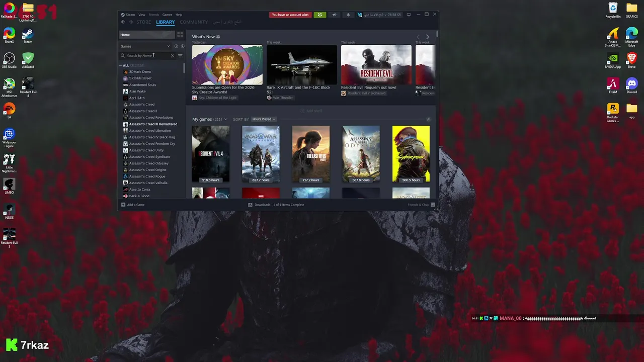Open Discord desktop icon

pyautogui.click(x=632, y=85)
